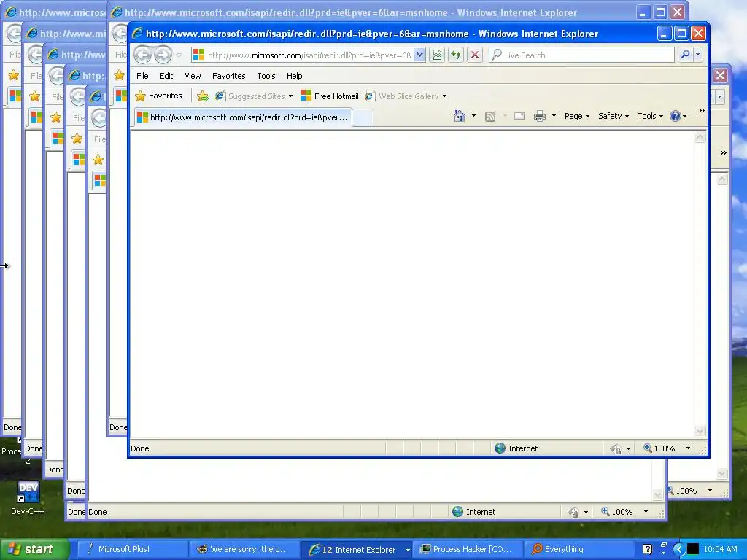The width and height of the screenshot is (747, 560).
Task: Click the help tray icon in system tray
Action: coord(647,549)
